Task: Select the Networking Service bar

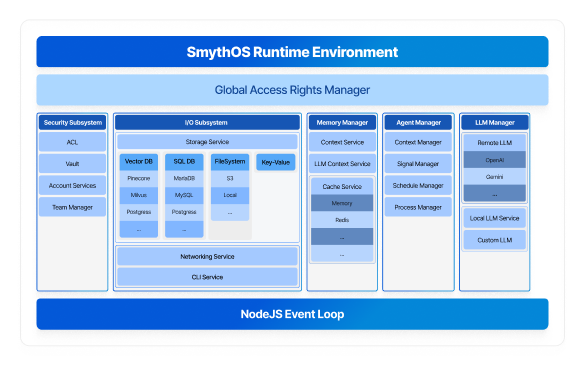Action: point(207,256)
